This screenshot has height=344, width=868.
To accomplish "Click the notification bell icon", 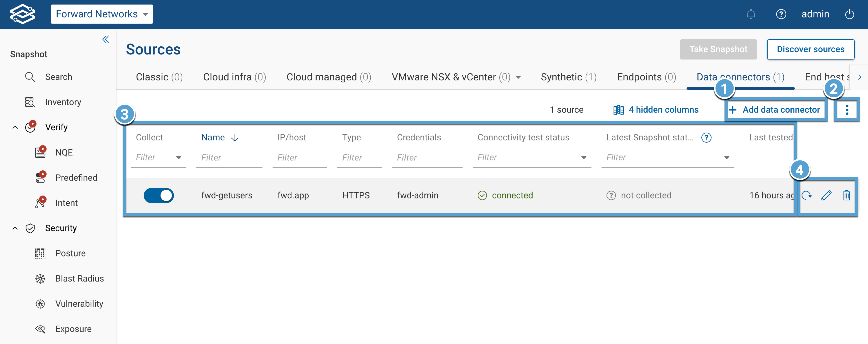I will click(751, 14).
